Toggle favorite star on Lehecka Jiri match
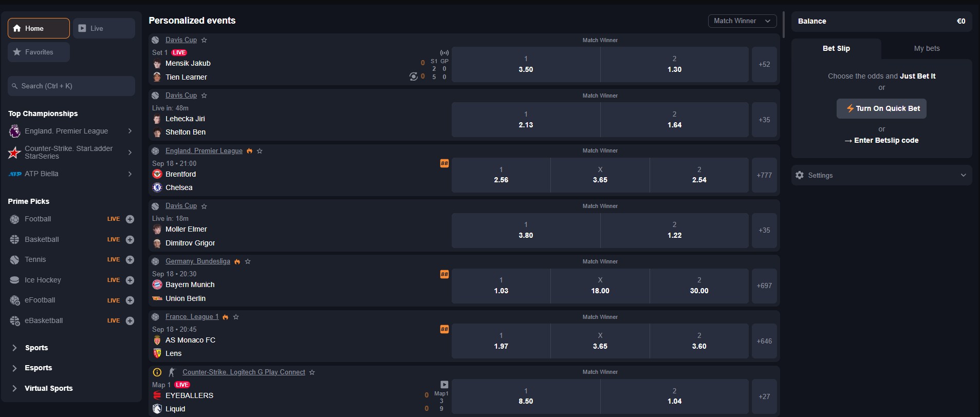The image size is (980, 417). pyautogui.click(x=204, y=95)
